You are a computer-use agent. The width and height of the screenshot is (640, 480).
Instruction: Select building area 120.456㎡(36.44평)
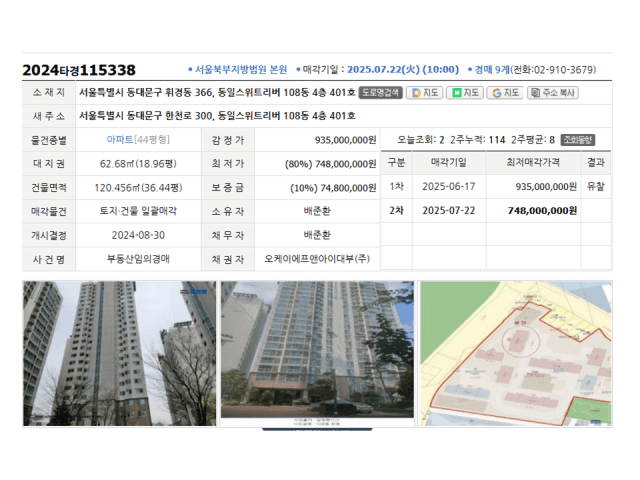[138, 188]
